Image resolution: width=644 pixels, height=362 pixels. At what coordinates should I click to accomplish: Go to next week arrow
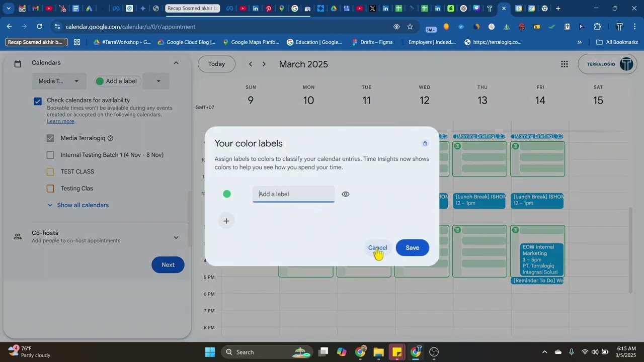coord(264,64)
